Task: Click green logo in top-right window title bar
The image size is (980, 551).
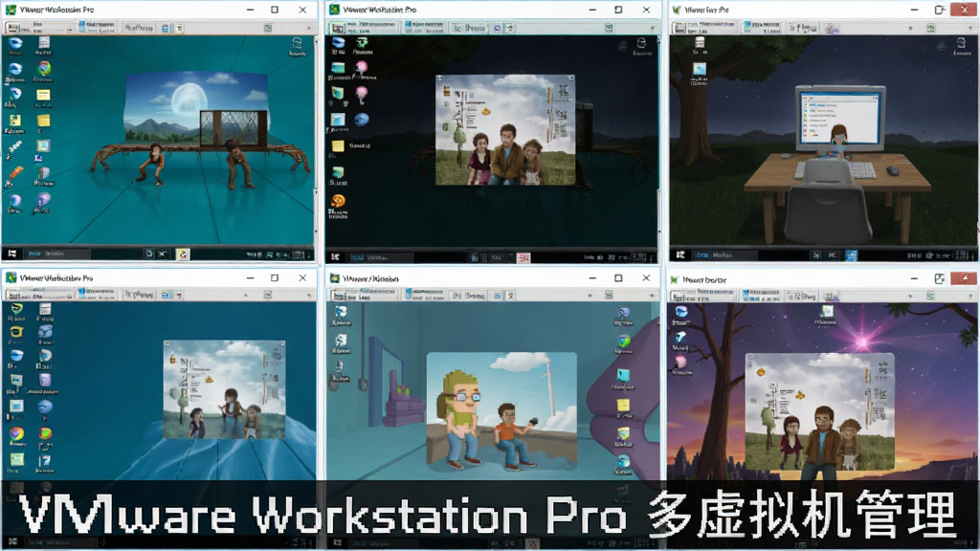Action: click(677, 10)
